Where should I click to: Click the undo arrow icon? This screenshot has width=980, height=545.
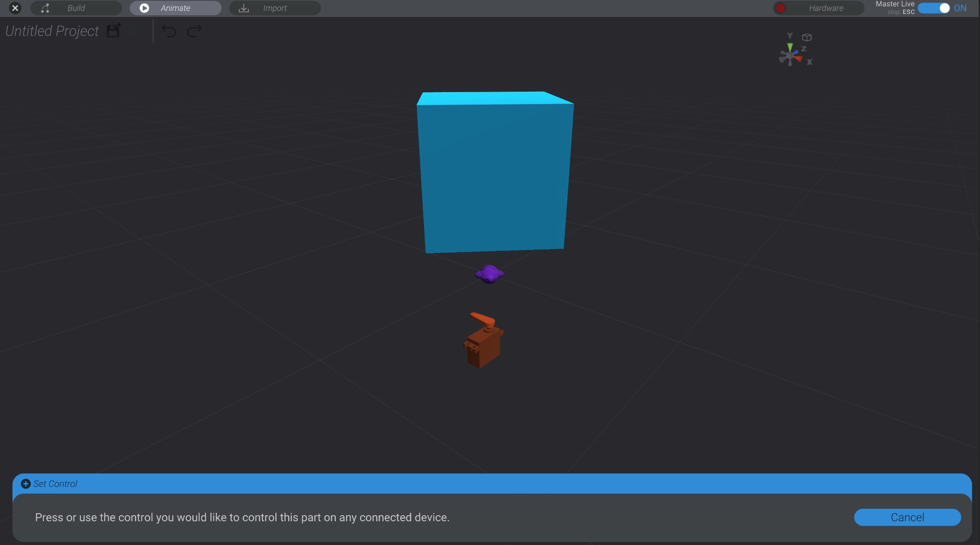pos(168,31)
